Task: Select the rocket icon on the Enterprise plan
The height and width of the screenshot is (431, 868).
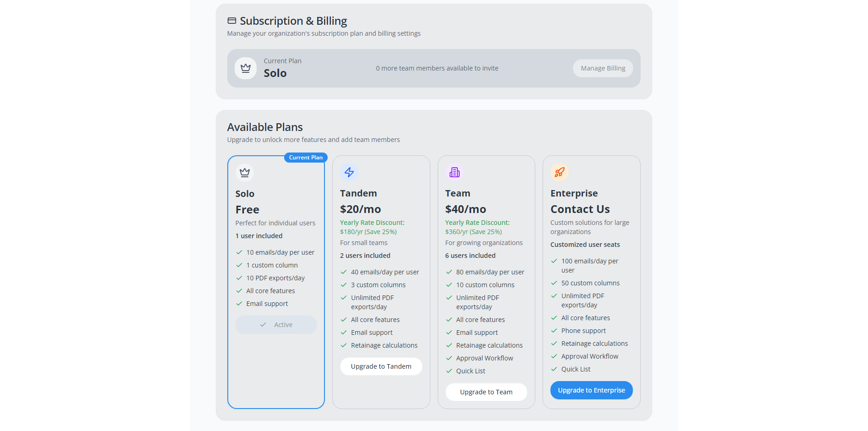Action: tap(559, 172)
